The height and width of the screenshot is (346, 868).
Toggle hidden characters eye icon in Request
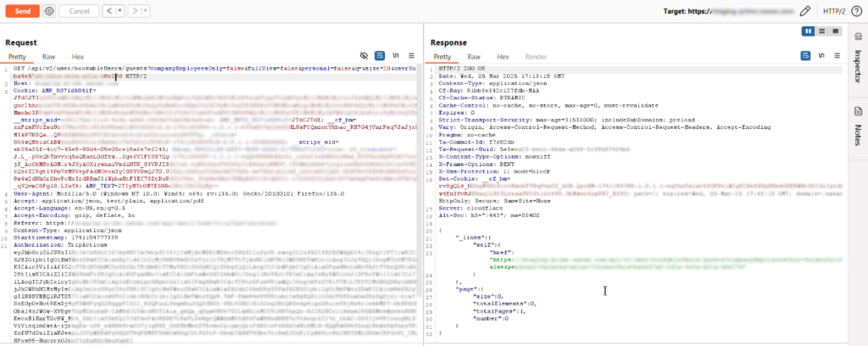tap(364, 55)
